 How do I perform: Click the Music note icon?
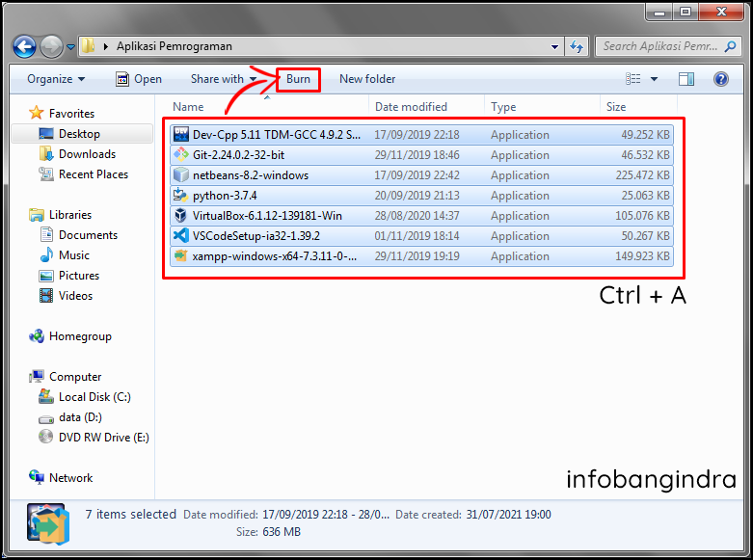point(46,255)
